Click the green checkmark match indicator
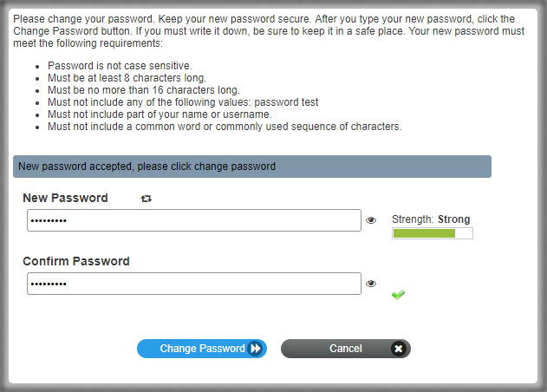 (398, 295)
